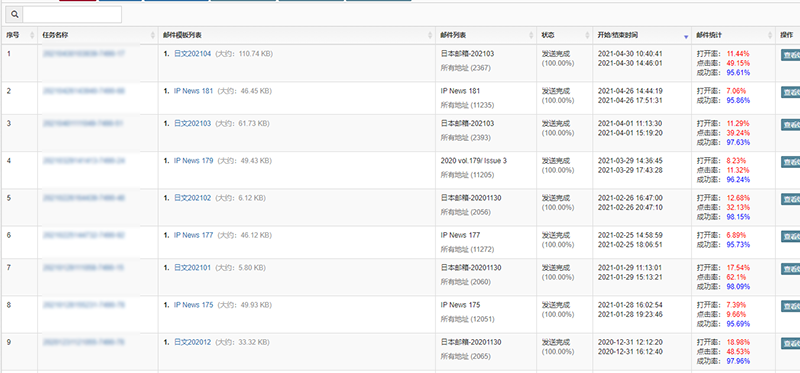Open the IP News 177 template link
This screenshot has height=373, width=800.
click(193, 235)
